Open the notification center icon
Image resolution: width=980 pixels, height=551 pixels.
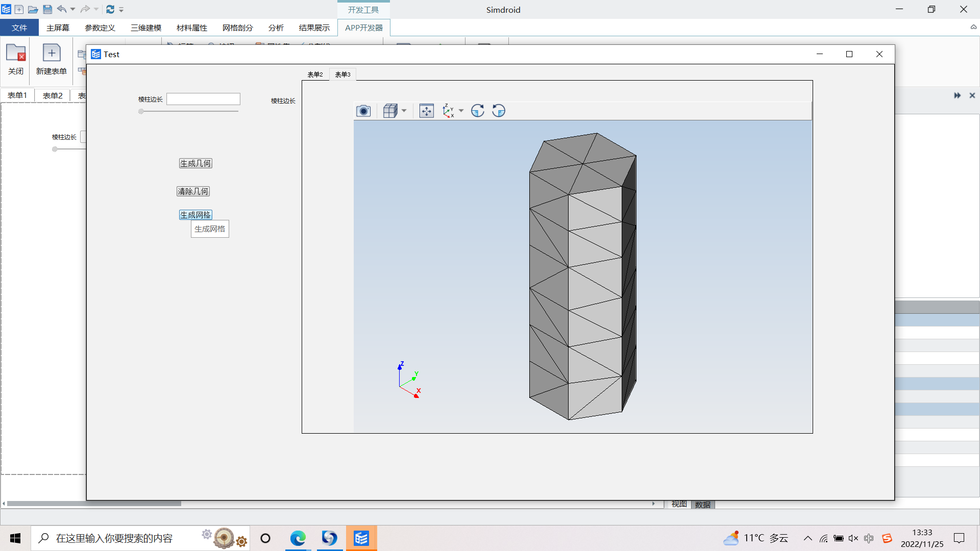(960, 538)
